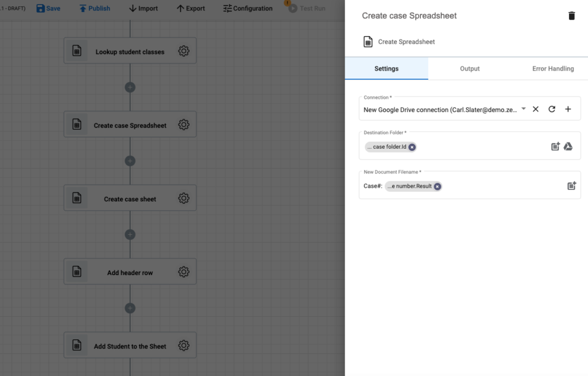Open settings gear for Add header row
The height and width of the screenshot is (376, 588).
tap(183, 272)
